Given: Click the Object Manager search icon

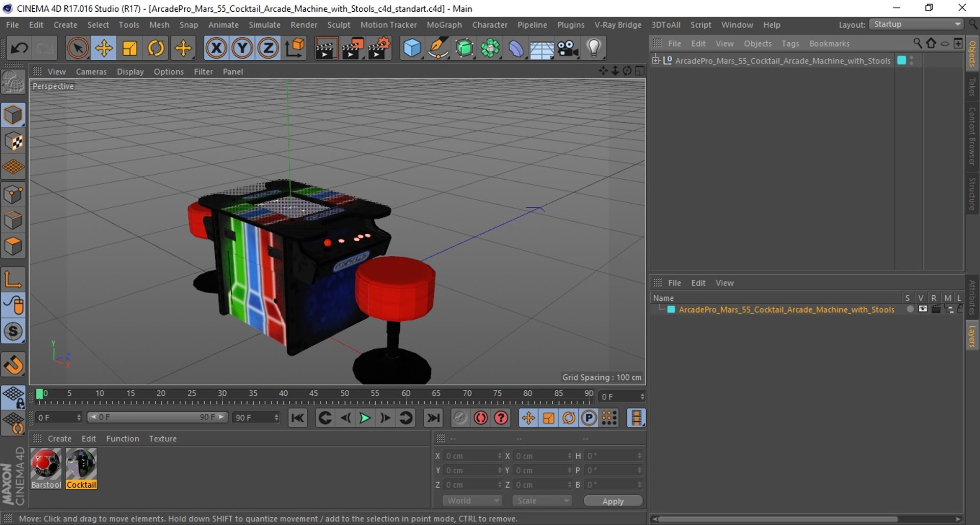Looking at the screenshot, I should pyautogui.click(x=917, y=43).
